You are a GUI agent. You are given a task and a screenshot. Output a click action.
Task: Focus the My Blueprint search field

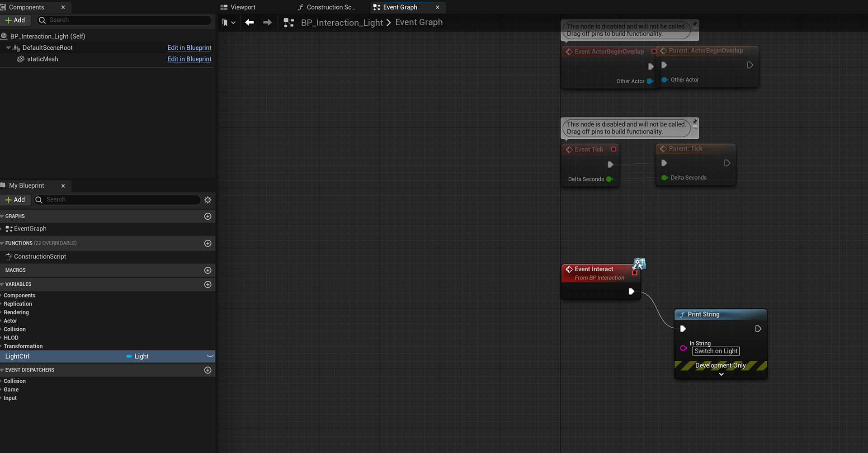(x=118, y=200)
